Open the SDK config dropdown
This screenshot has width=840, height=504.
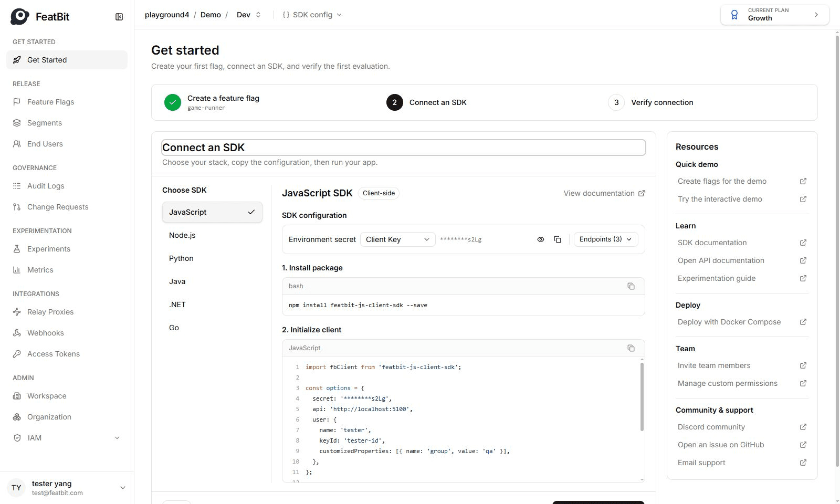pos(312,15)
